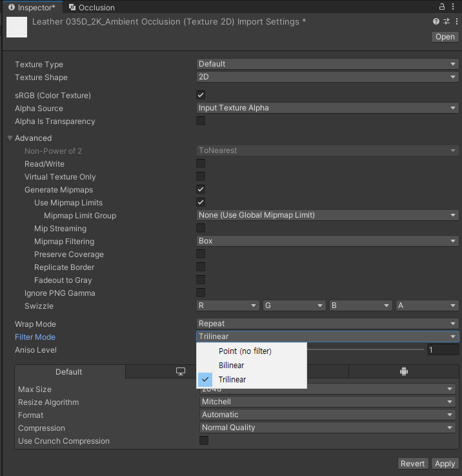
Task: Click the Filter Mode label
Action: tap(35, 337)
